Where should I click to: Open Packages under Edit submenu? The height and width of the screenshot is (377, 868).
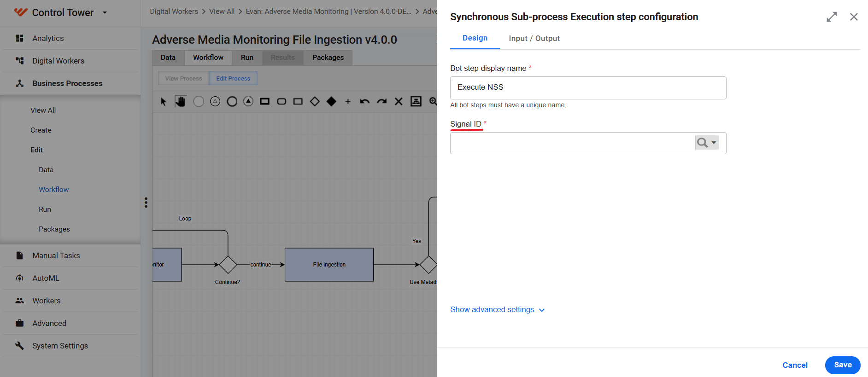tap(54, 229)
